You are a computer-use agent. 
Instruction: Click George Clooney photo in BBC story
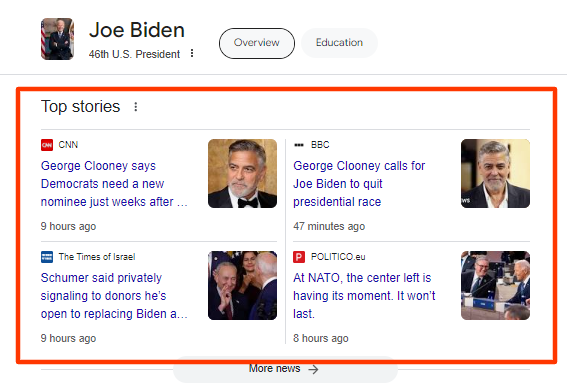point(495,173)
